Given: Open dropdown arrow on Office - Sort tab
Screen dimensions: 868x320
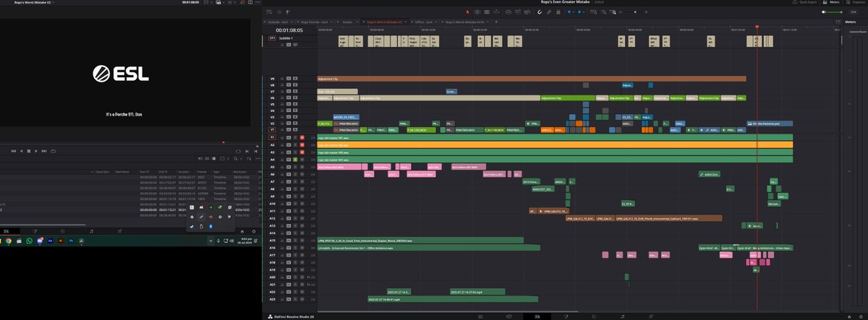Looking at the screenshot, I should pos(436,22).
